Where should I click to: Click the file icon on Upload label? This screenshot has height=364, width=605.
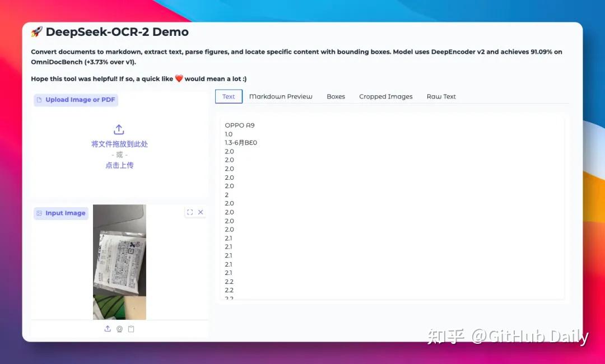coord(39,100)
